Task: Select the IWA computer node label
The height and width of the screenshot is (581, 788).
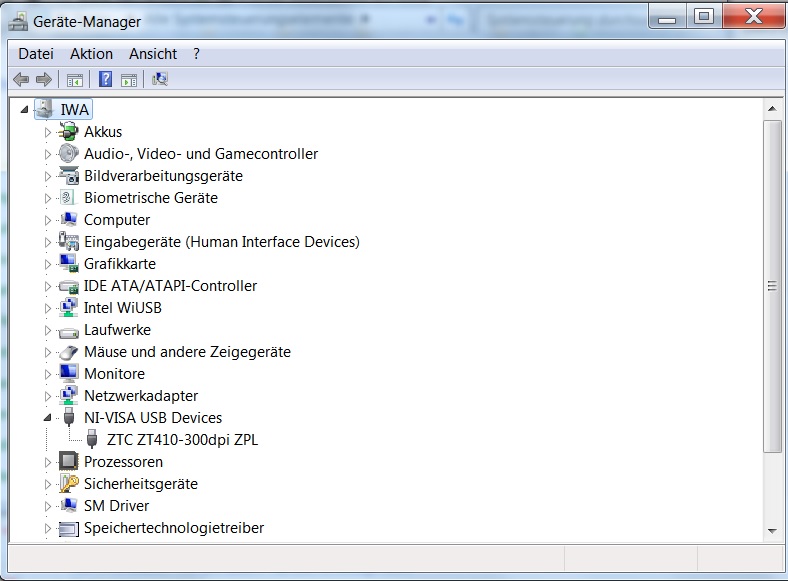Action: click(74, 110)
